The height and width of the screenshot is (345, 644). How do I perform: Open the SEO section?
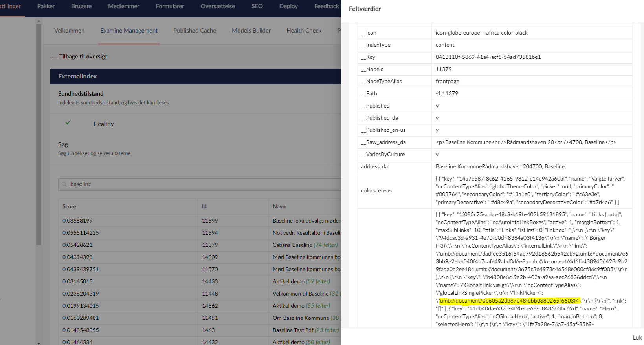coord(257,6)
